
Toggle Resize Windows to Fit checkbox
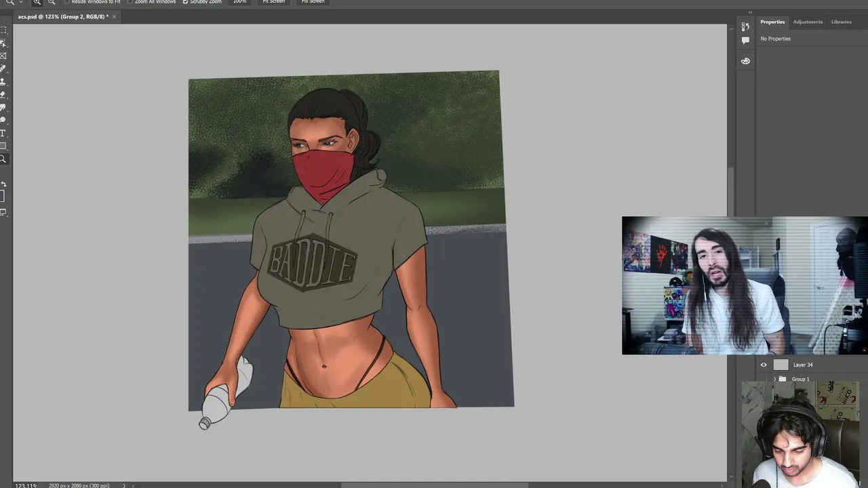click(x=67, y=2)
